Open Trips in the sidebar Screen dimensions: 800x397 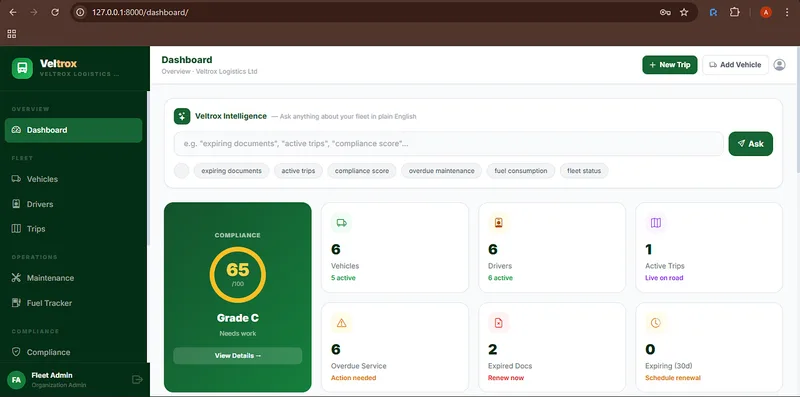(73, 229)
